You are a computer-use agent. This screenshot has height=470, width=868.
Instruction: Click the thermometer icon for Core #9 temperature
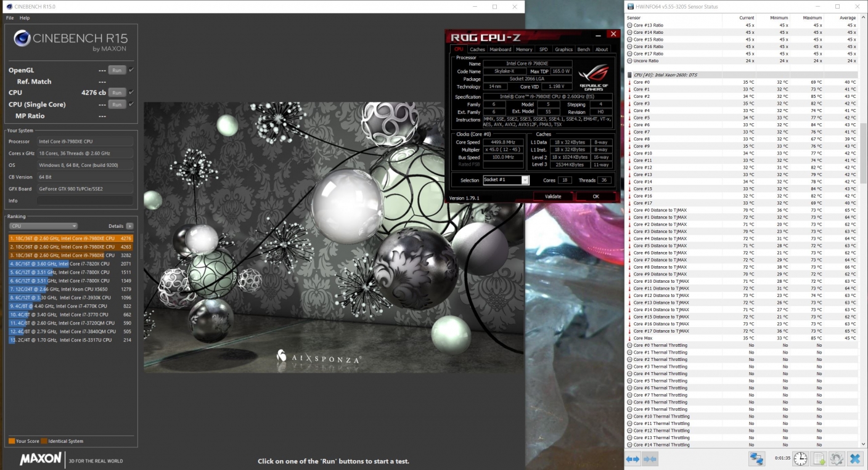click(x=629, y=146)
